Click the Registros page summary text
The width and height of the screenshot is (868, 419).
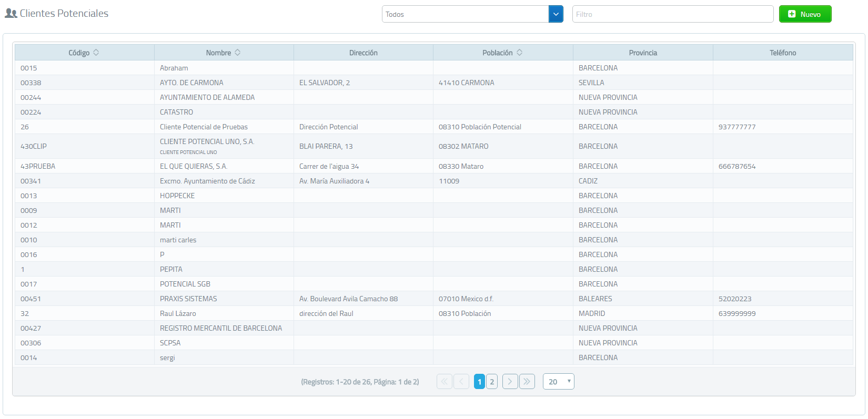(360, 382)
